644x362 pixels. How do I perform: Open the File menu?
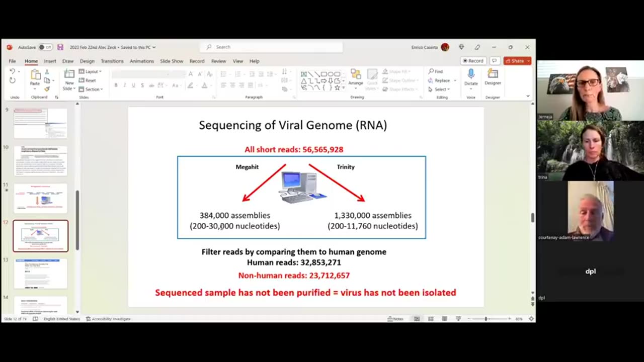point(12,61)
